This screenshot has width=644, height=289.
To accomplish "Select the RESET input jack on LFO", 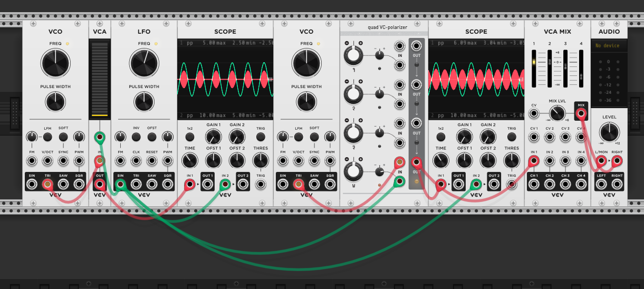I will pyautogui.click(x=152, y=161).
